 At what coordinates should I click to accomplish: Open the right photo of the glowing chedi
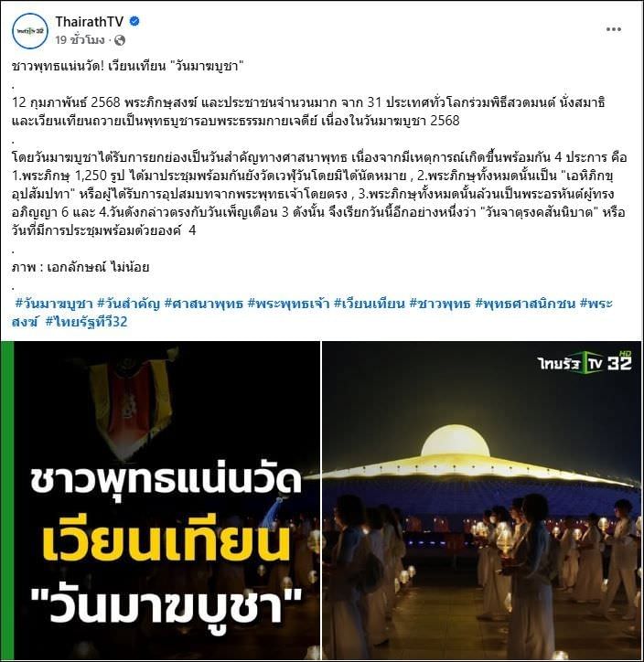coord(482,501)
